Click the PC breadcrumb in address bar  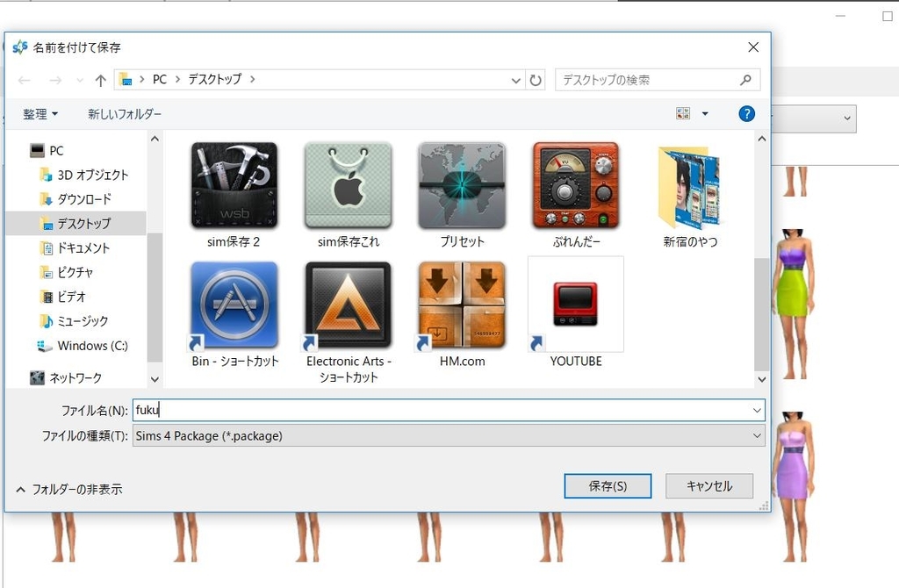point(160,80)
